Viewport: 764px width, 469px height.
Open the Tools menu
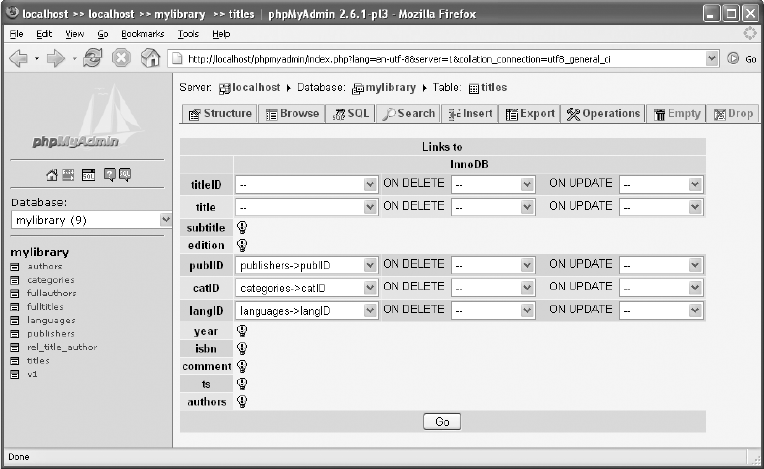click(188, 34)
